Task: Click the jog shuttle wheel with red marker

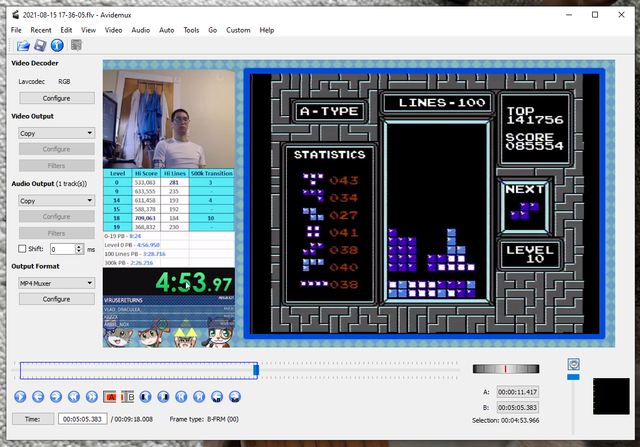Action: tap(506, 369)
